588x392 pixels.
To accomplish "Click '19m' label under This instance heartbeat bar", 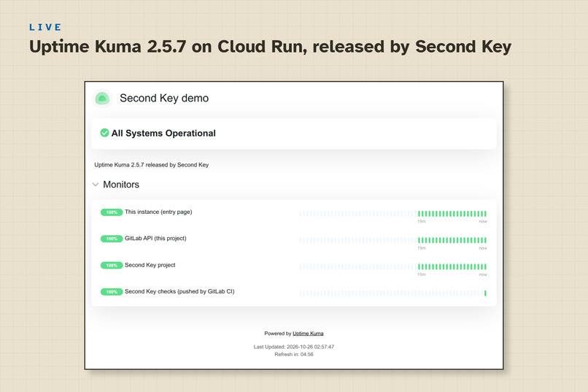I will coord(422,221).
